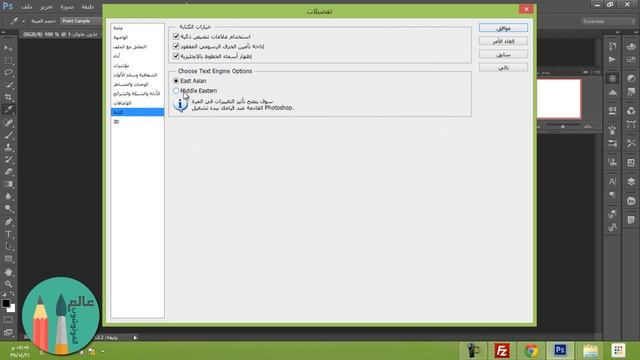The width and height of the screenshot is (640, 360).
Task: Select the Hand tool
Action: [x=8, y=272]
